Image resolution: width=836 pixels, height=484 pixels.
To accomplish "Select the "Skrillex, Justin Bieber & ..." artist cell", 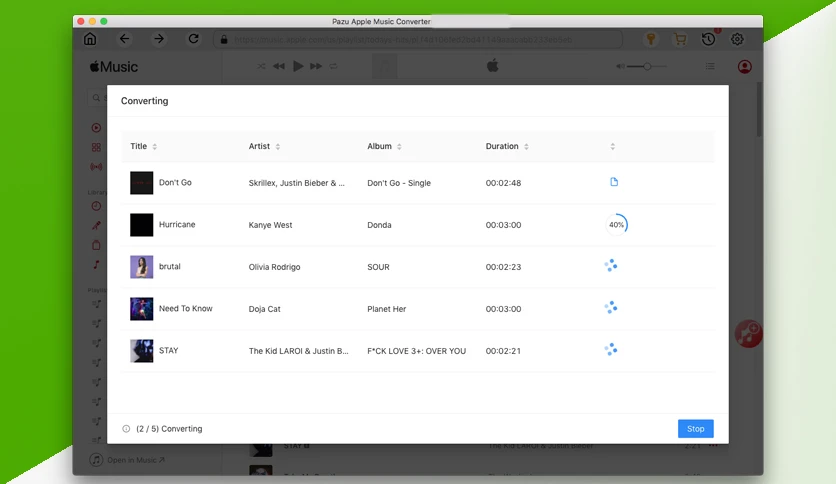I will 296,183.
